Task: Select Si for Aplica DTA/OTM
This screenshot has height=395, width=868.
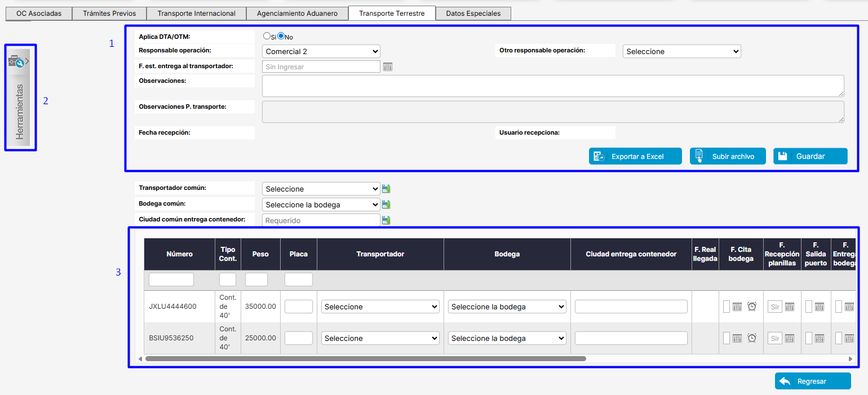Action: 267,35
